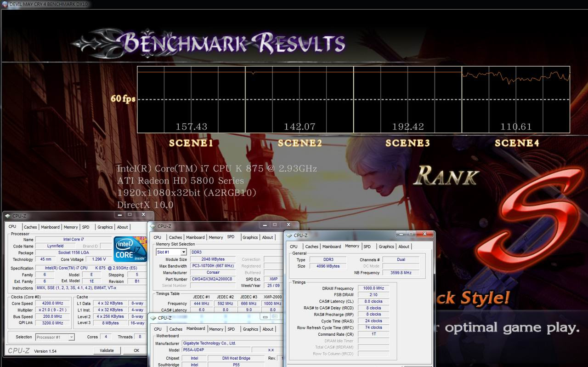Switch to About tab in the Memory timings window
588x367 pixels.
[404, 247]
